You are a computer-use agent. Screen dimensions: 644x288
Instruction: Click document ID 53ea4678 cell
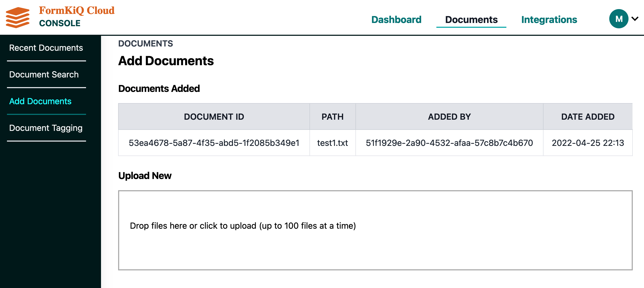214,143
